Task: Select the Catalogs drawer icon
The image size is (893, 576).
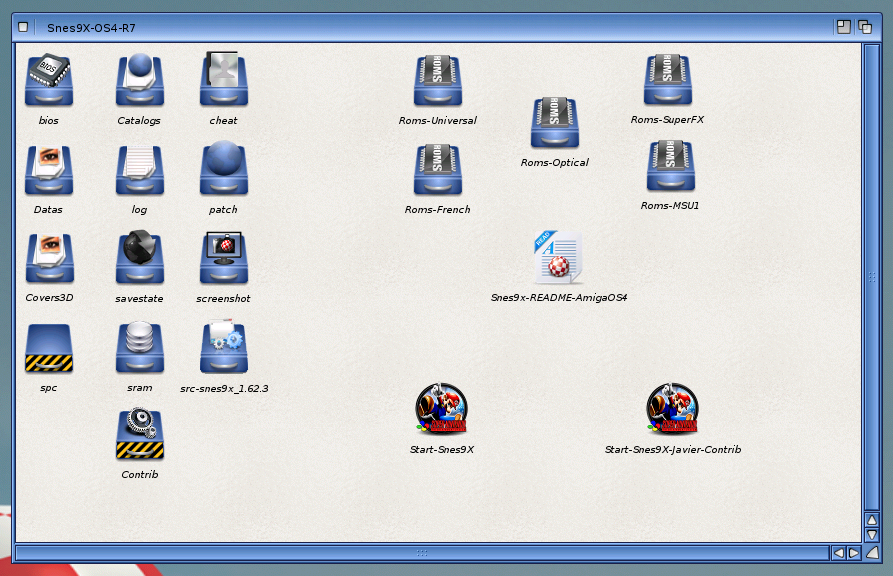Action: coord(139,81)
